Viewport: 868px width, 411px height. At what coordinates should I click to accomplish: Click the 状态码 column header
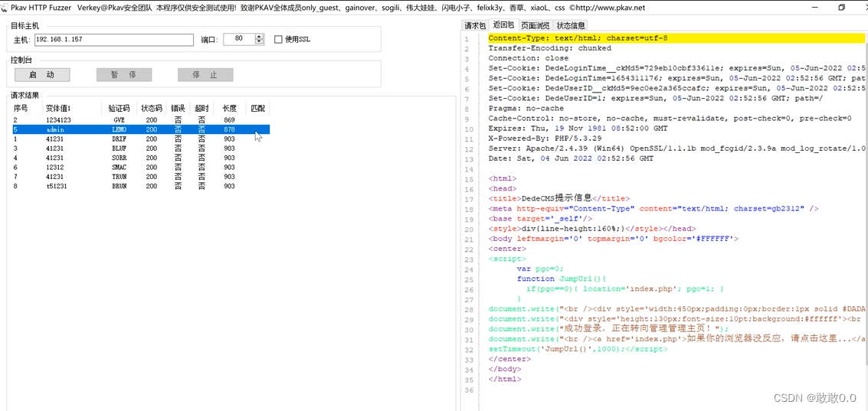click(x=151, y=108)
